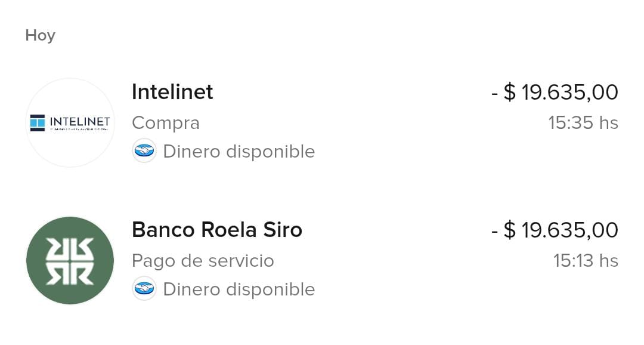Click the dollar sign of Banco Roela amount
The width and height of the screenshot is (644, 345).
pos(510,230)
